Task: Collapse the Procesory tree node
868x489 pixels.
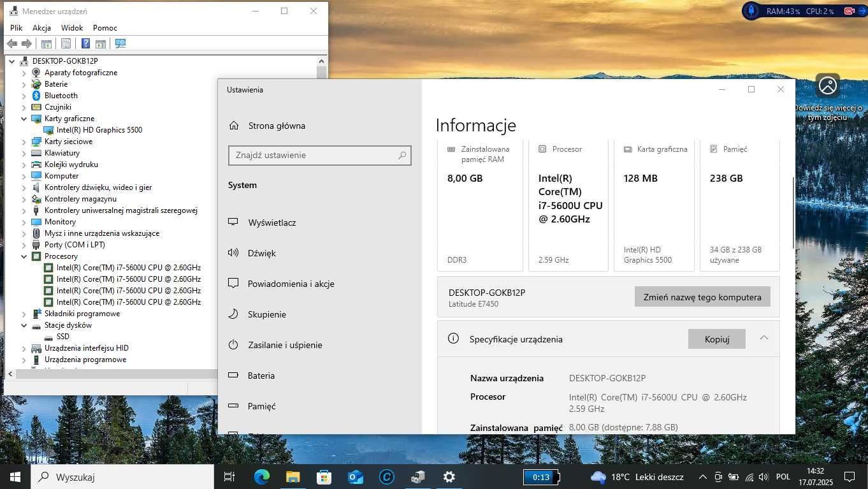Action: click(24, 256)
